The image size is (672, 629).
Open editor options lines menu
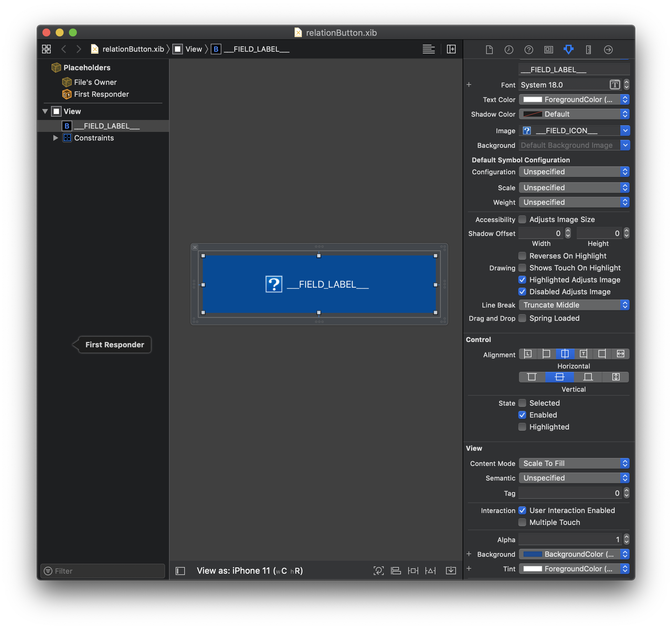(x=429, y=49)
